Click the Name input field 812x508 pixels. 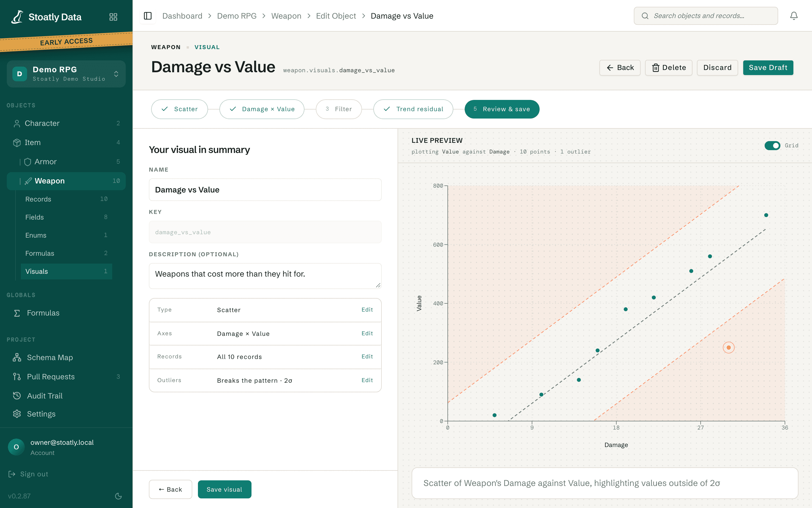click(265, 190)
